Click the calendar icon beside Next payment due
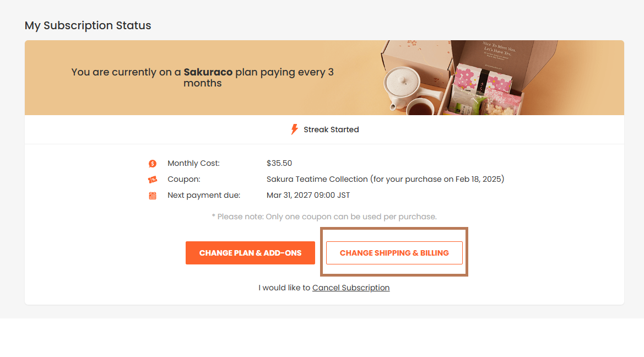The width and height of the screenshot is (644, 357). point(153,196)
